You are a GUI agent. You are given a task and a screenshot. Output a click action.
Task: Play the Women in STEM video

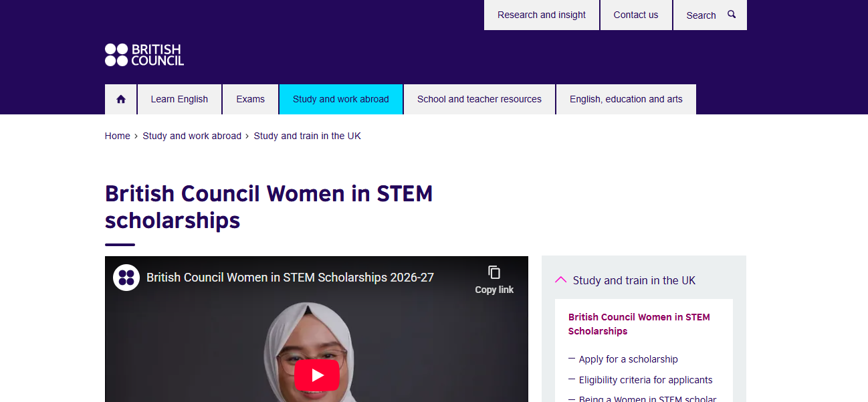[317, 375]
